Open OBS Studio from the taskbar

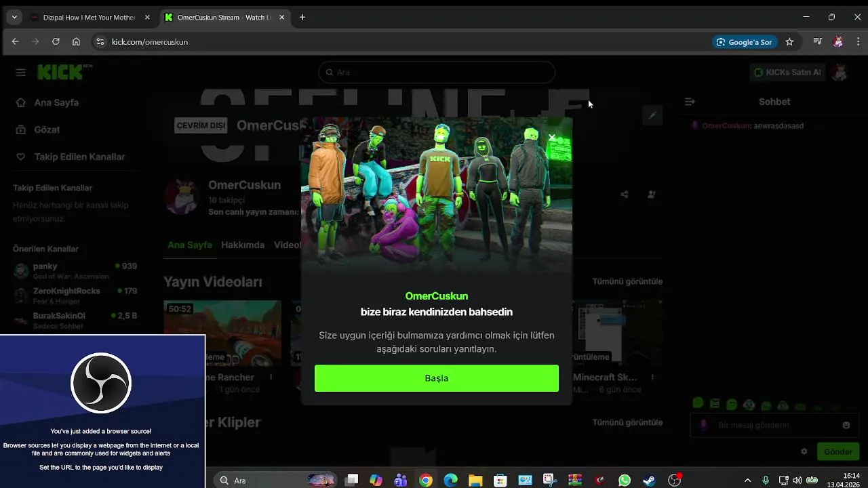(674, 480)
